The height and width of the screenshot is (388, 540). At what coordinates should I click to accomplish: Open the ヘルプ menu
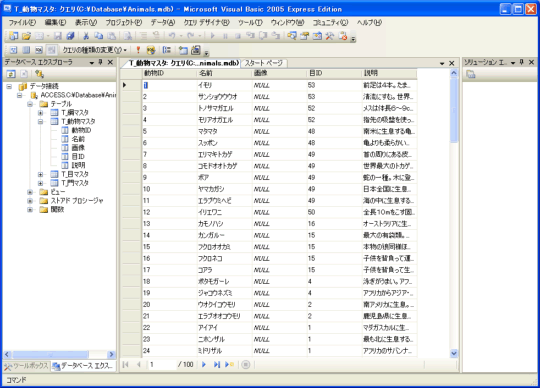point(369,23)
